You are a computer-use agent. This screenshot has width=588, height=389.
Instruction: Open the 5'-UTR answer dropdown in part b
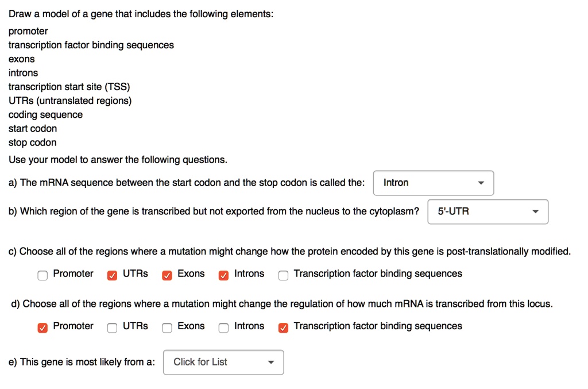click(488, 211)
